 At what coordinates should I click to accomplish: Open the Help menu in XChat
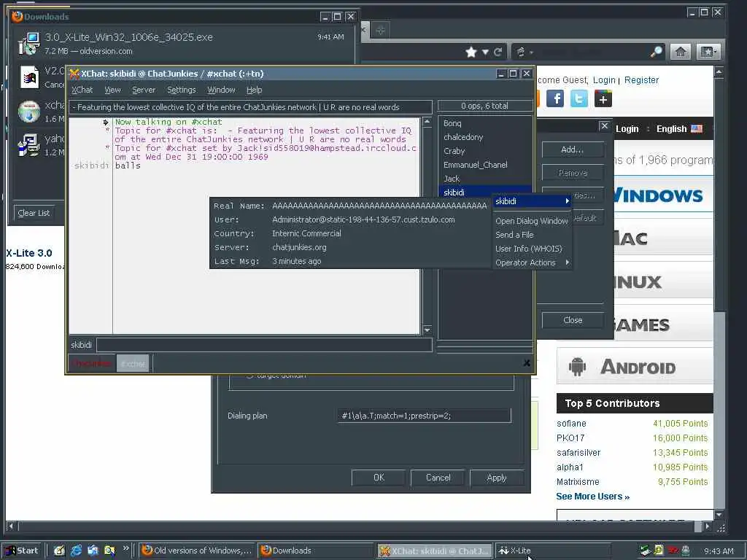[254, 90]
